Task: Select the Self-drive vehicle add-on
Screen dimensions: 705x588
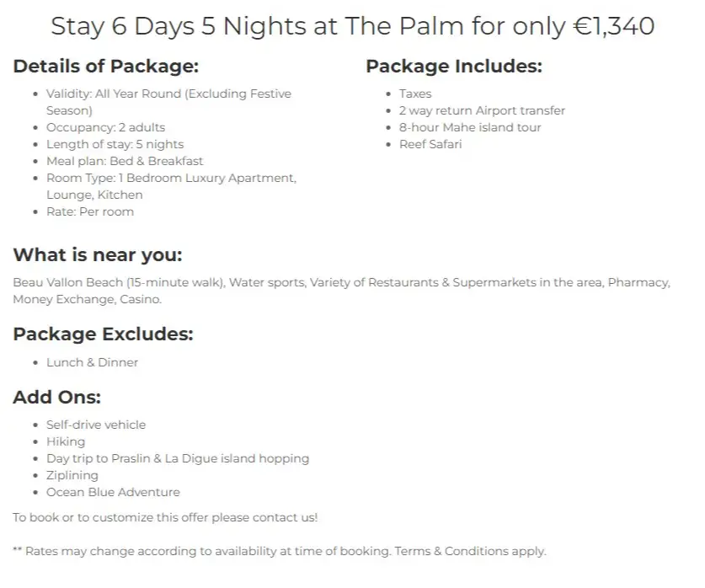Action: pos(96,425)
